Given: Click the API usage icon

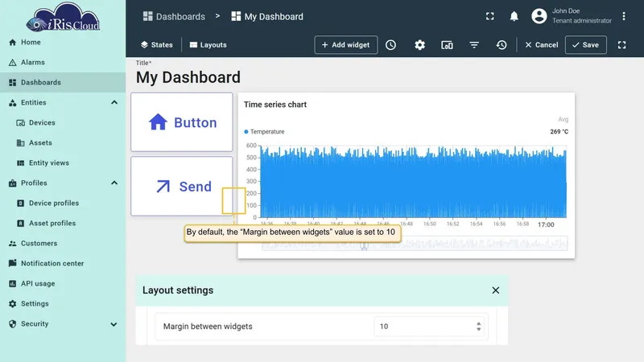Looking at the screenshot, I should pos(12,284).
